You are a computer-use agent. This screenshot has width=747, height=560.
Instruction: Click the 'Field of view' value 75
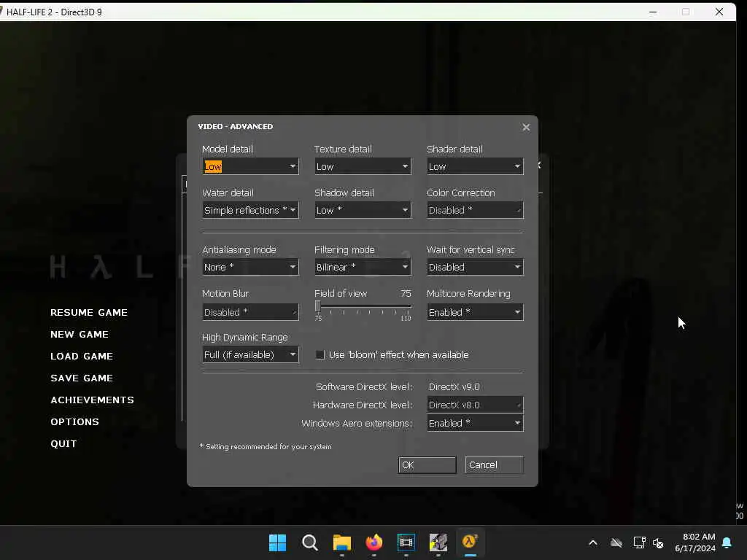pos(406,293)
